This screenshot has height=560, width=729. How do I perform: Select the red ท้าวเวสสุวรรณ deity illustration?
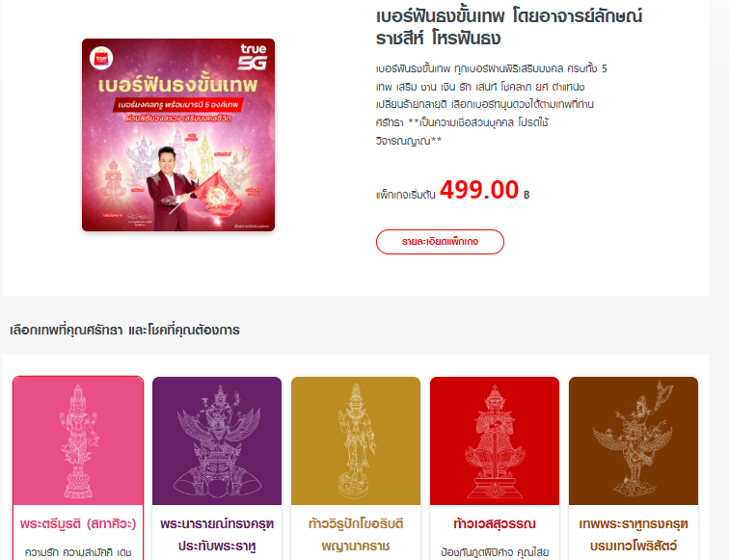[x=495, y=440]
